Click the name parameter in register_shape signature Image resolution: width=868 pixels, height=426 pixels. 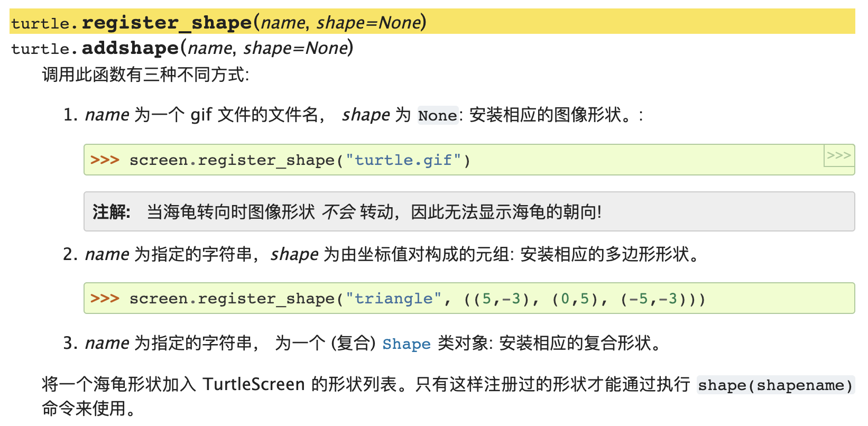point(283,23)
